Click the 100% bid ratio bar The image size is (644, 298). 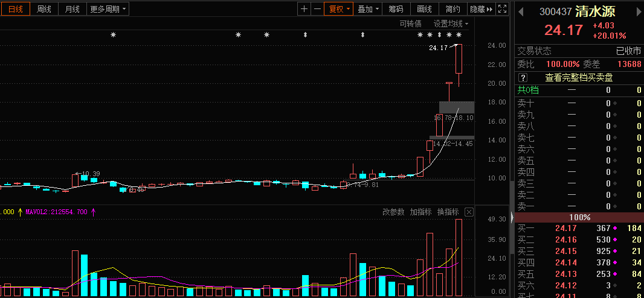click(579, 217)
